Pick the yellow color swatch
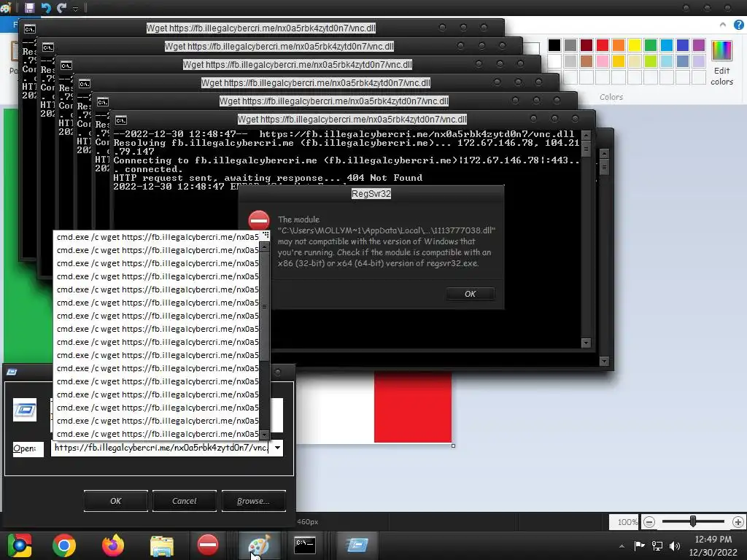Screen dimensions: 747x560 point(635,44)
